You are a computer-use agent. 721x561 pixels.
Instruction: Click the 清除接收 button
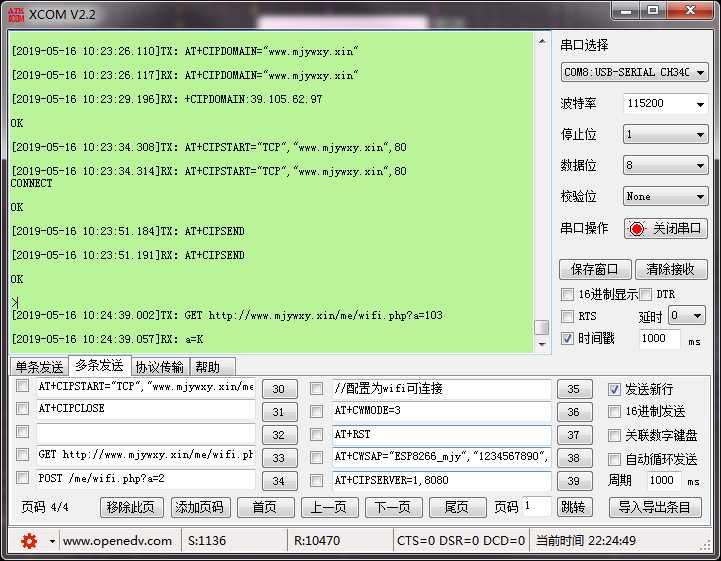click(671, 269)
